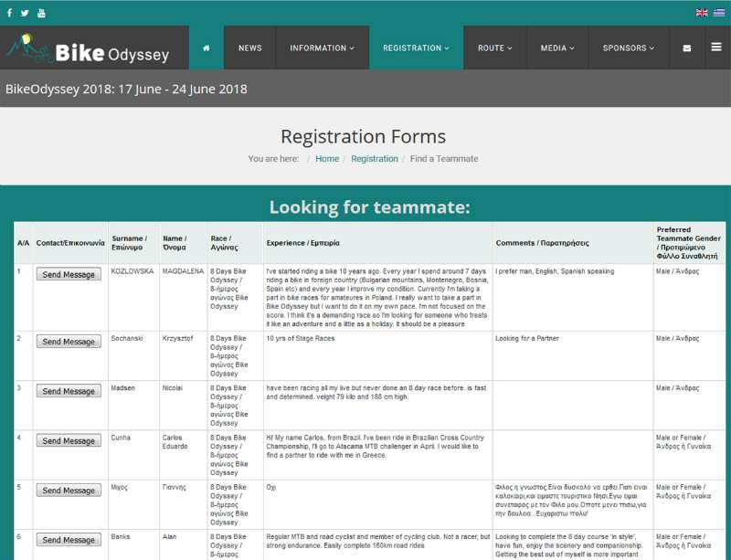Click the 'You are here:' breadcrumb label

click(x=273, y=159)
